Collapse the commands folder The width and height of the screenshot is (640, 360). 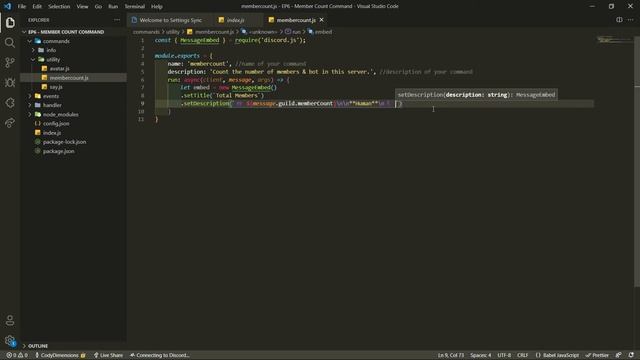point(56,41)
